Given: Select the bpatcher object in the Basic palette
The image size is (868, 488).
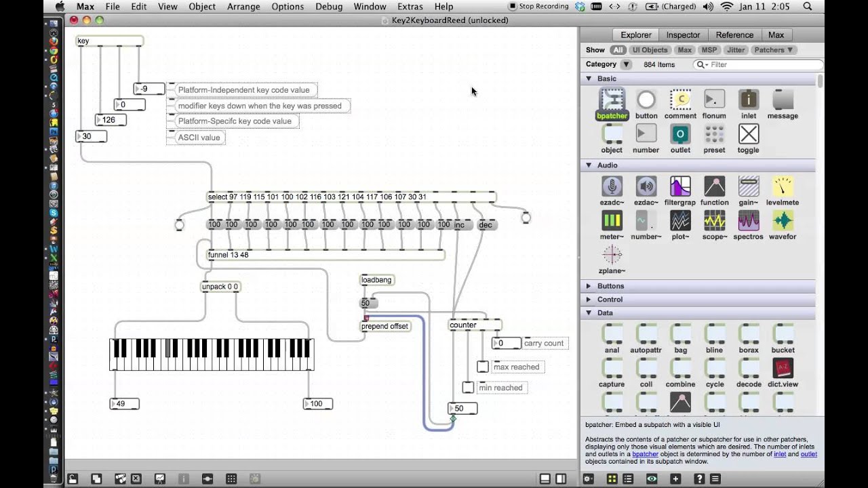Looking at the screenshot, I should (x=612, y=100).
